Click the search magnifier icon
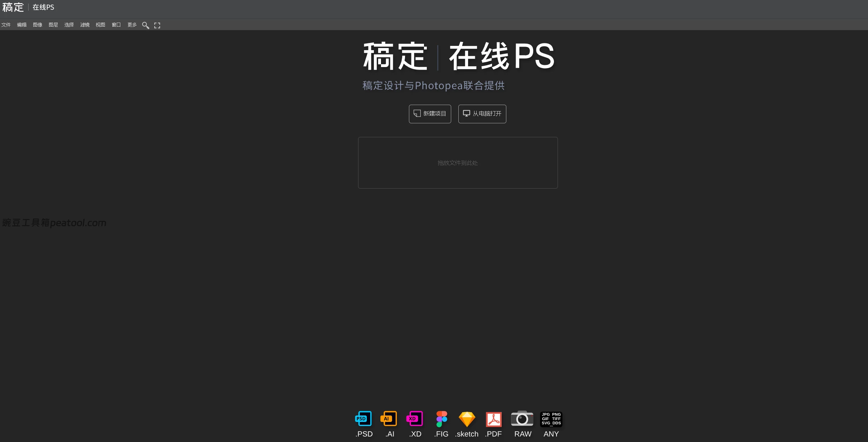 coord(145,25)
